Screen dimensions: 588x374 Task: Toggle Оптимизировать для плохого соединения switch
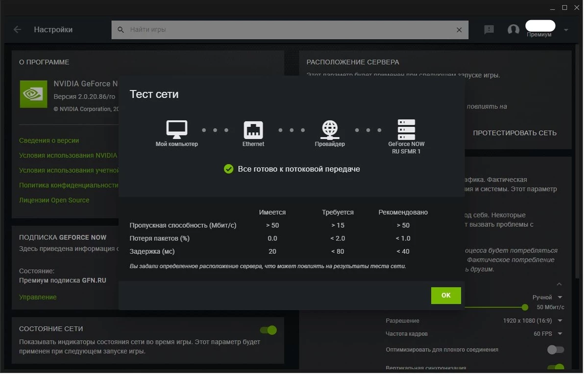click(556, 350)
